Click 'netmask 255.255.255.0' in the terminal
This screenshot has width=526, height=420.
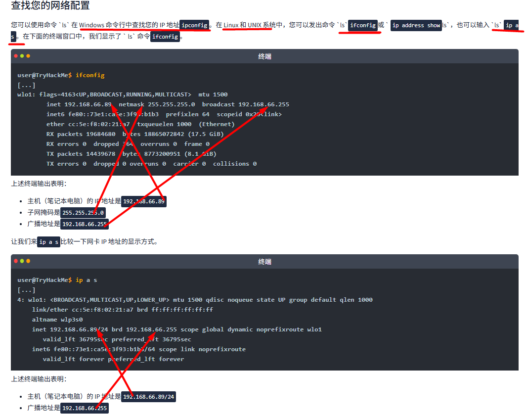click(157, 104)
